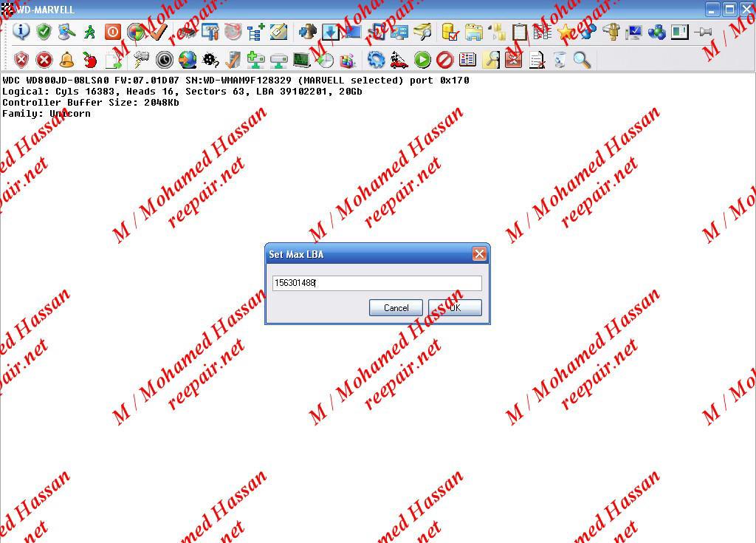The image size is (756, 543).
Task: Click the green shield checkmark icon
Action: point(44,32)
